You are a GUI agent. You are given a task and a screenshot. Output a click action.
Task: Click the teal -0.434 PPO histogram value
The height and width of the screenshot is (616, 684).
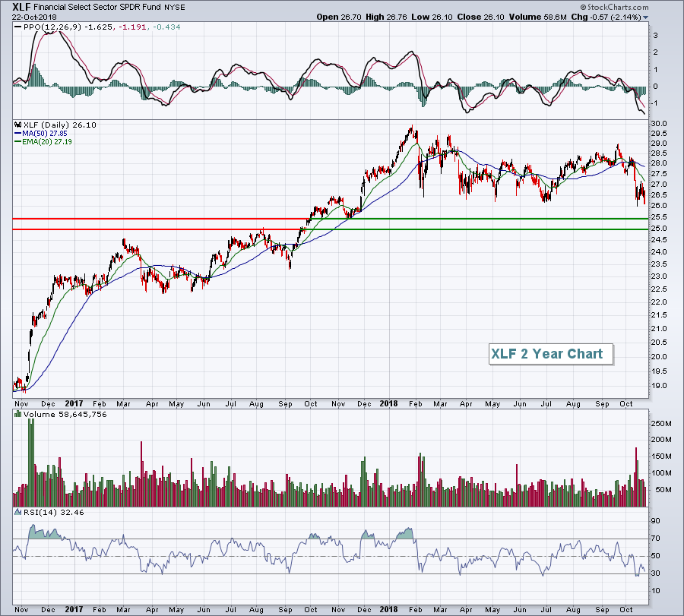point(166,27)
